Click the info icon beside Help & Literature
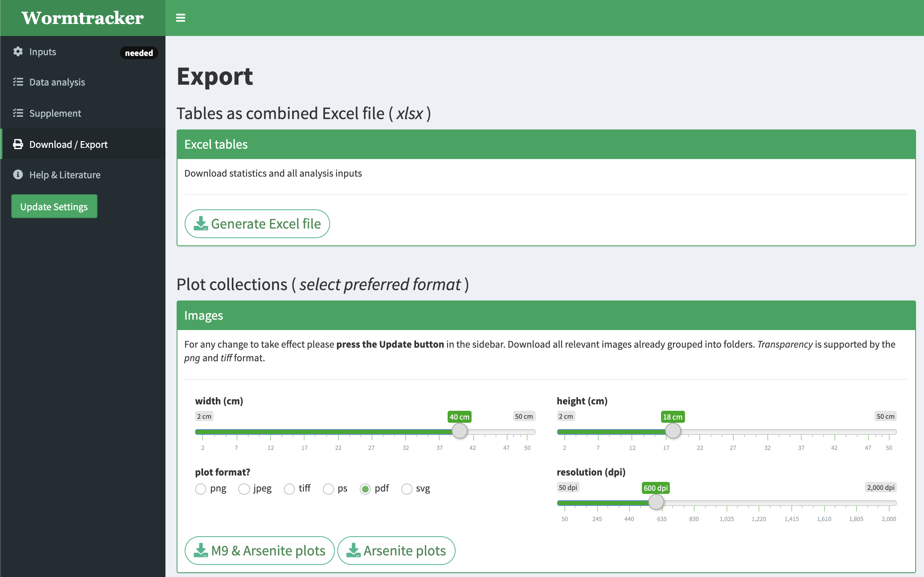Image resolution: width=924 pixels, height=577 pixels. click(x=18, y=175)
